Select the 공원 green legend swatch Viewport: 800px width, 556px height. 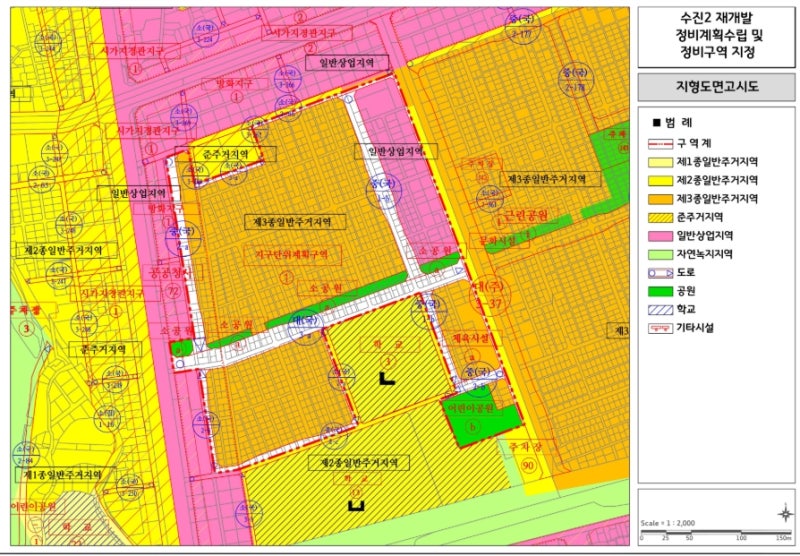click(x=660, y=291)
